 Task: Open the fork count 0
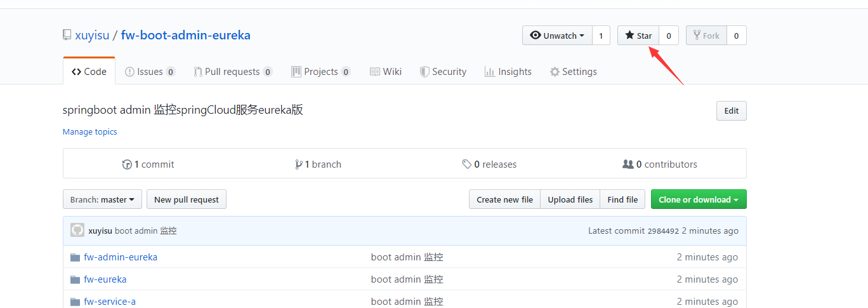pos(737,36)
